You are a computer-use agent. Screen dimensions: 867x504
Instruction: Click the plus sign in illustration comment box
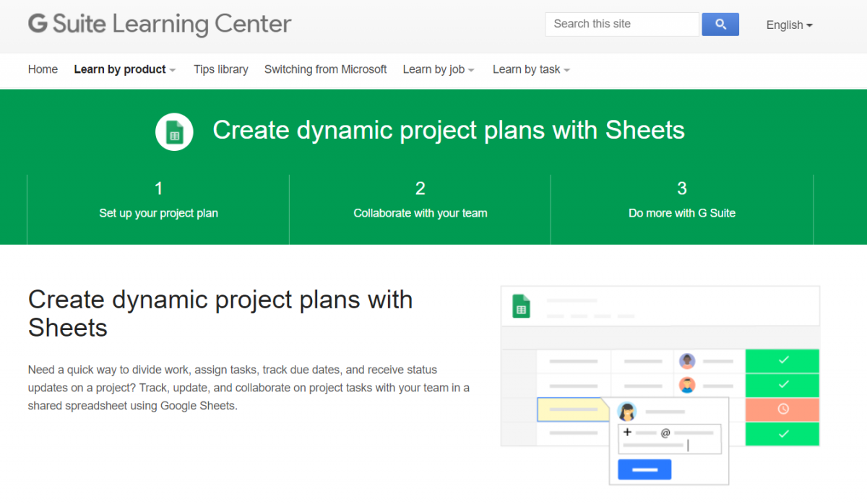tap(627, 432)
